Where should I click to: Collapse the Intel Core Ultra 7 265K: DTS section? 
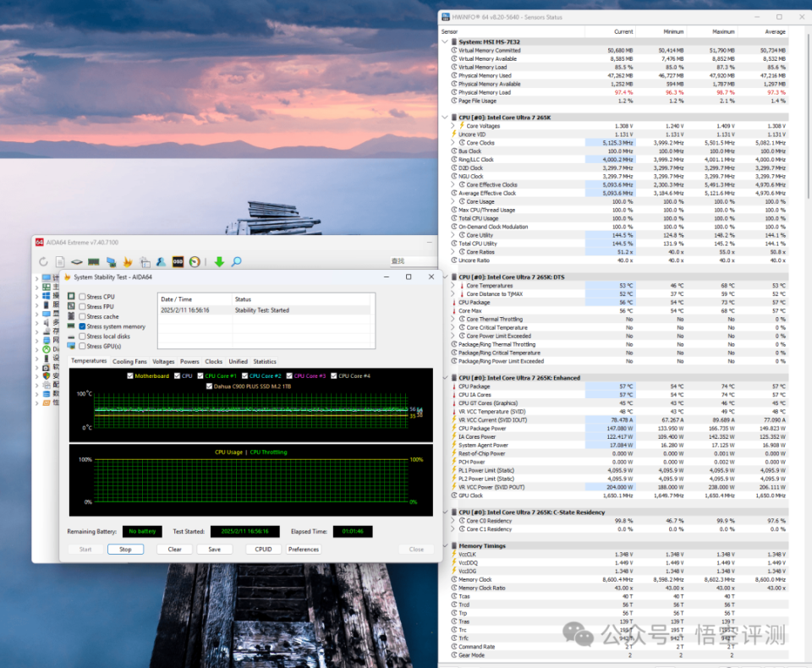[445, 277]
